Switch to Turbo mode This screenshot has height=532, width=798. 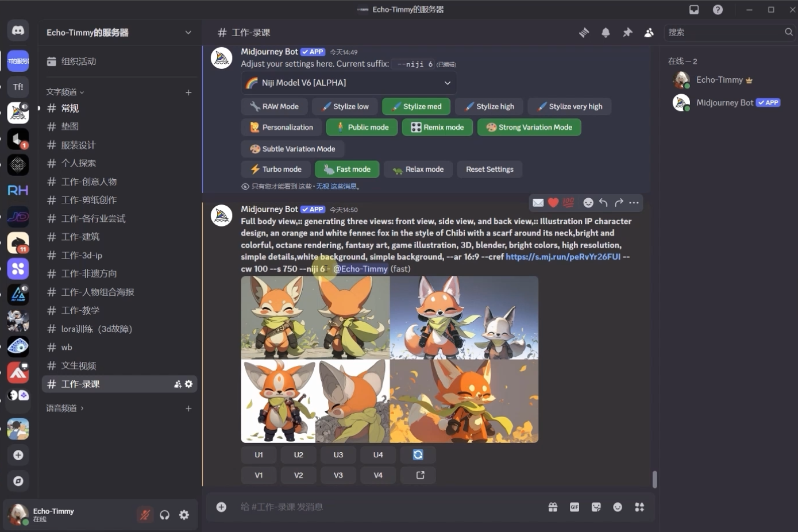pos(276,169)
